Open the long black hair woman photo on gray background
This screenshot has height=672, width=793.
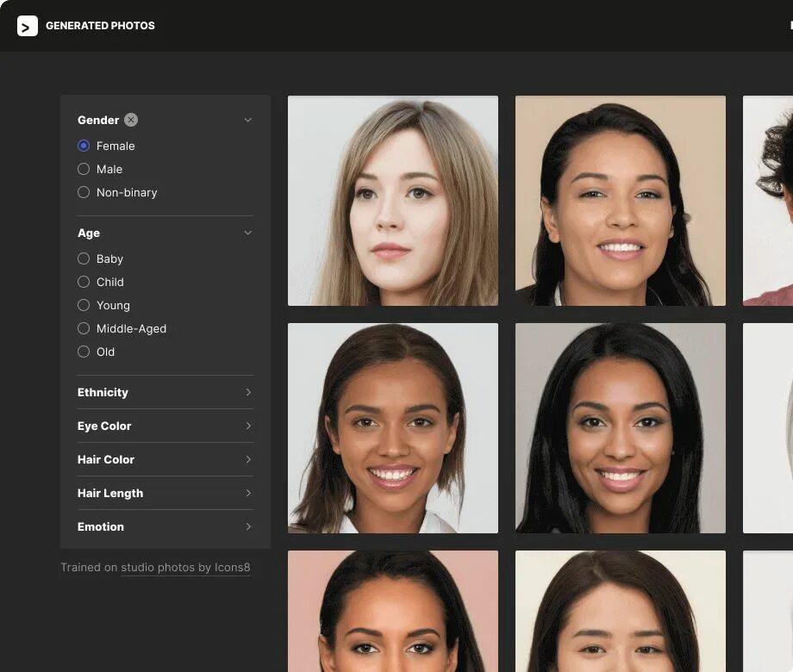pos(621,428)
